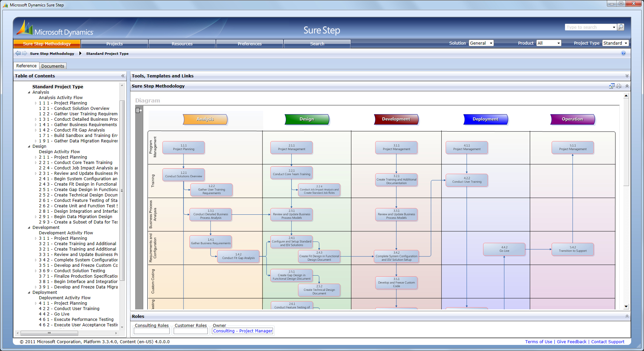This screenshot has height=351, width=644.
Task: Expand the 1 1 1 - Project Planning node
Action: pos(36,103)
